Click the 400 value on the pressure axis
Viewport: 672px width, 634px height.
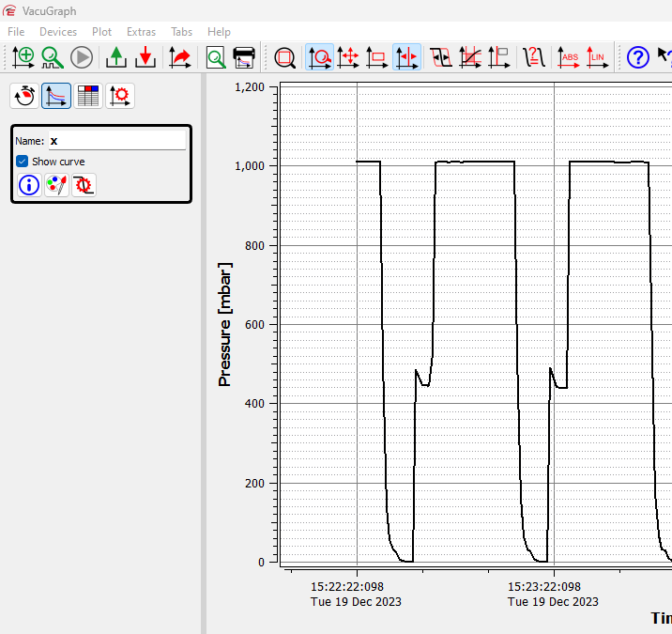point(254,404)
